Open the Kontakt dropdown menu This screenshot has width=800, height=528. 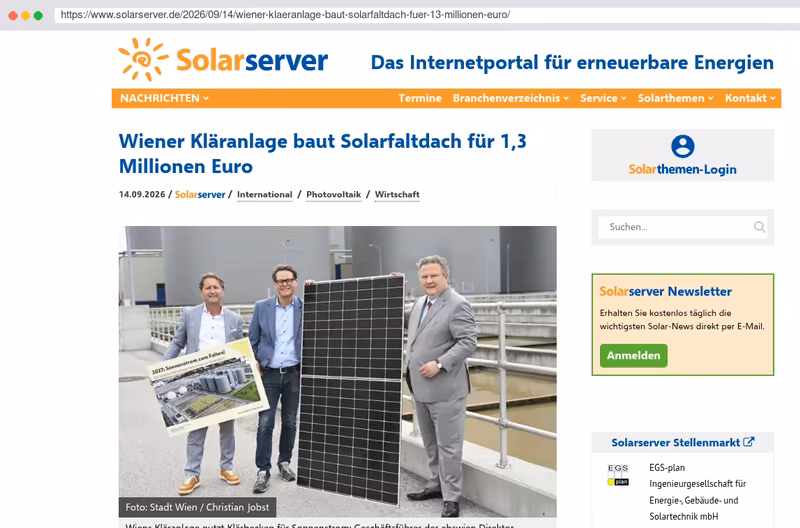pyautogui.click(x=750, y=98)
